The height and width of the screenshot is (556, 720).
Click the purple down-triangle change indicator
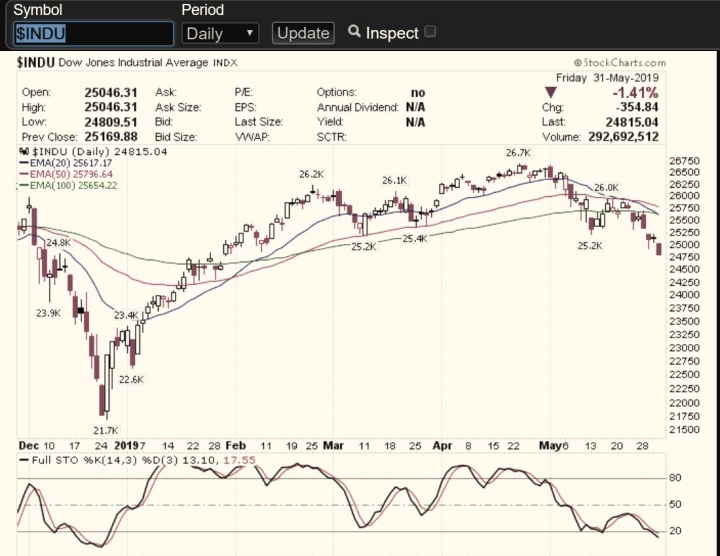coord(551,92)
